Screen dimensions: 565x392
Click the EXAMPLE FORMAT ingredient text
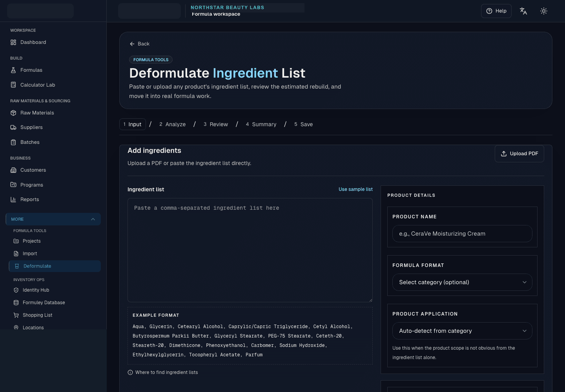(x=242, y=341)
